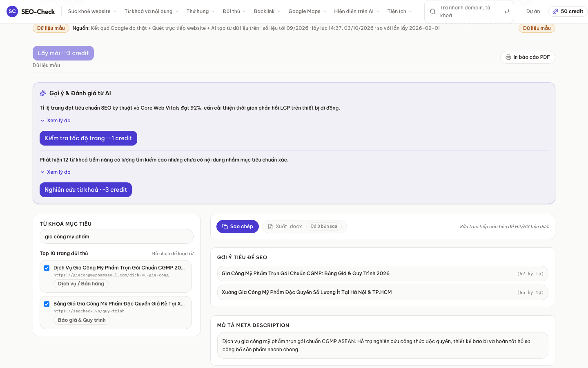
Task: Click the giacongmyphamseoul.com URL
Action: [x=111, y=275]
